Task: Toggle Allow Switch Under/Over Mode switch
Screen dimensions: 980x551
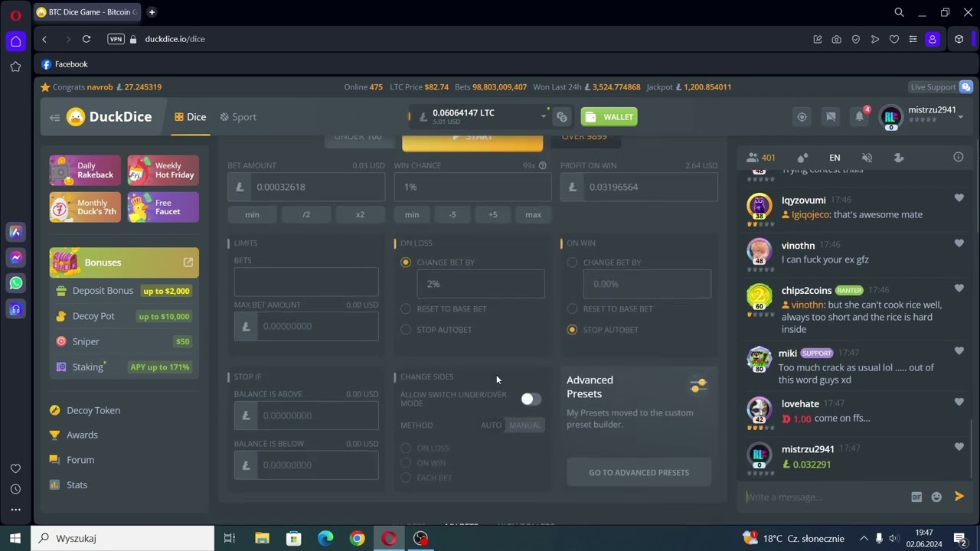Action: (x=531, y=399)
